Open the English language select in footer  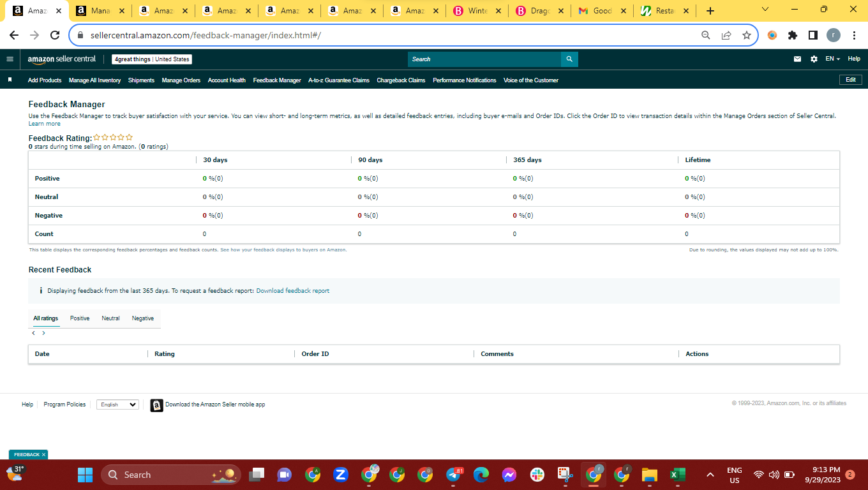click(x=117, y=405)
